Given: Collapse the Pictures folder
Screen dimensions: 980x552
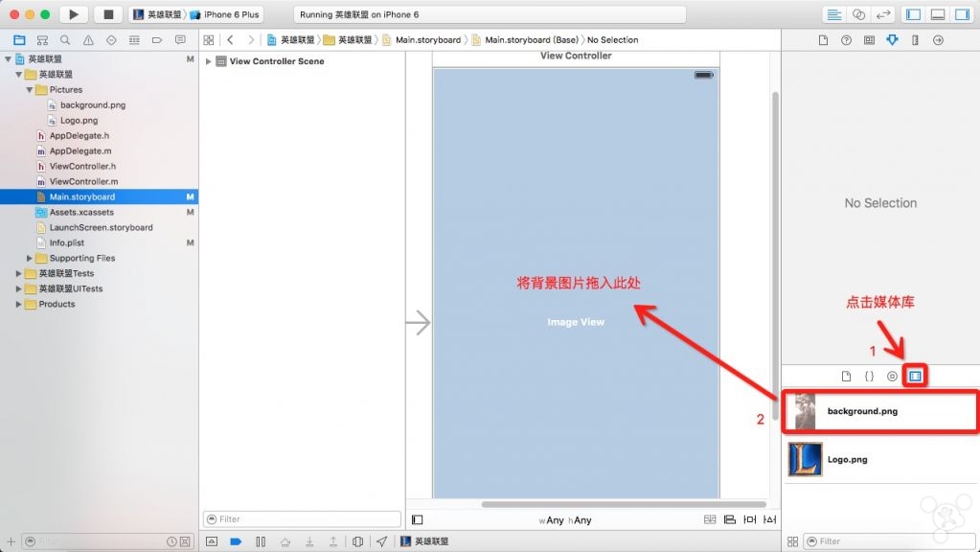Looking at the screenshot, I should pos(30,90).
